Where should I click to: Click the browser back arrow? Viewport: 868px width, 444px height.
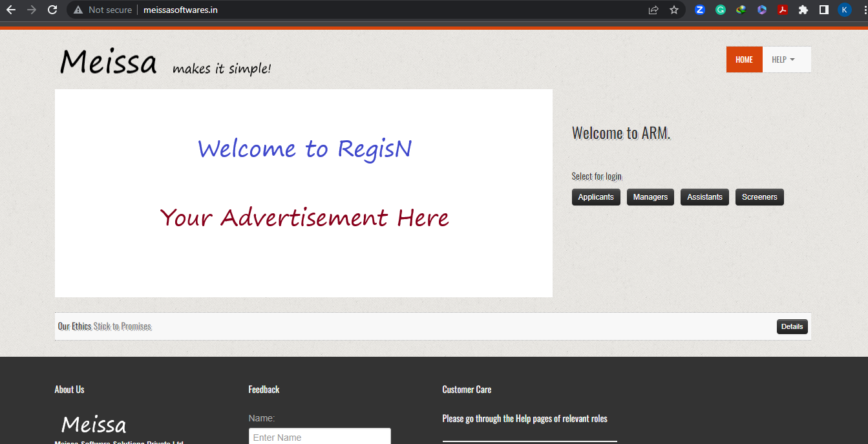(x=11, y=10)
